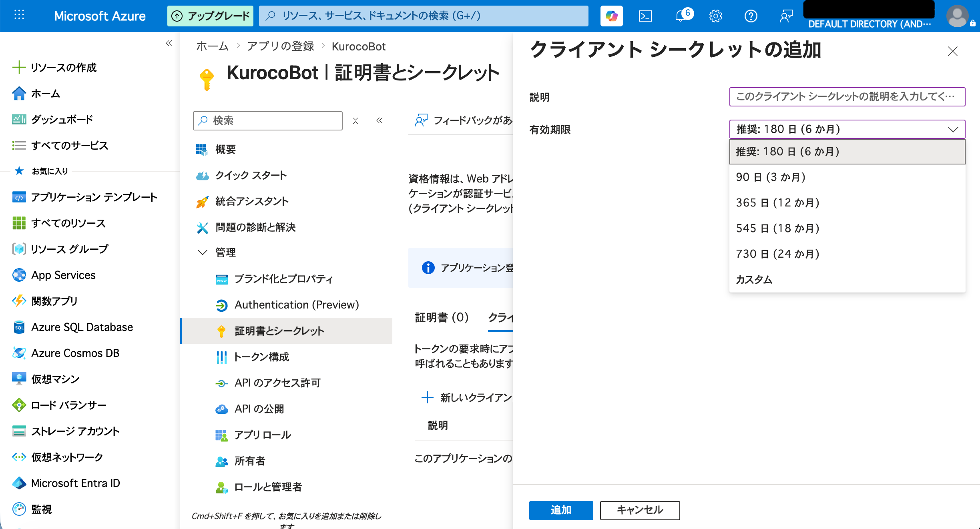Click the Microsoft Entra ID icon
The height and width of the screenshot is (529, 980).
click(19, 483)
